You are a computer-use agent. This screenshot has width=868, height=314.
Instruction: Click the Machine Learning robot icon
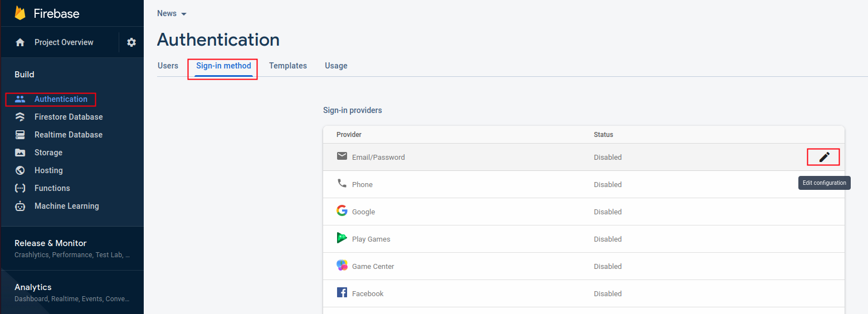coord(20,206)
